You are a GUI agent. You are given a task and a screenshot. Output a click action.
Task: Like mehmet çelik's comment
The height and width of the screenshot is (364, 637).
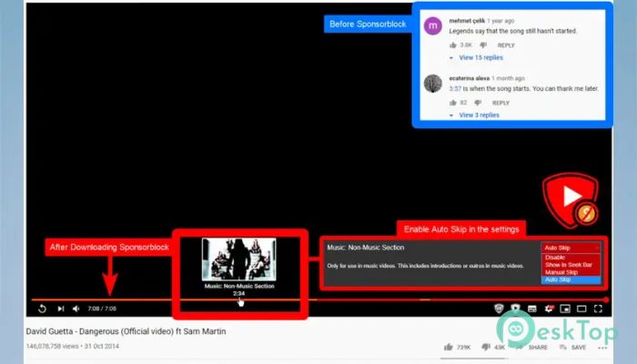coord(453,45)
